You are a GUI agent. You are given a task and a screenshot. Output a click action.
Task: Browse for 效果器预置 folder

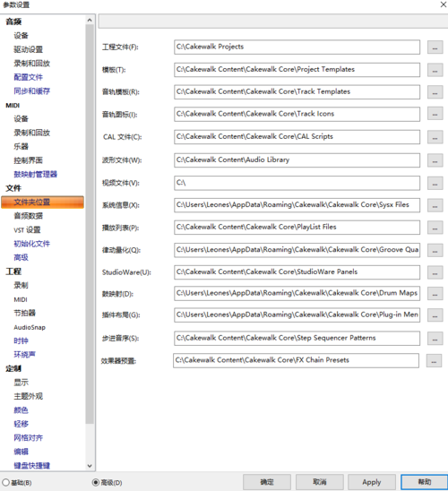(x=434, y=361)
